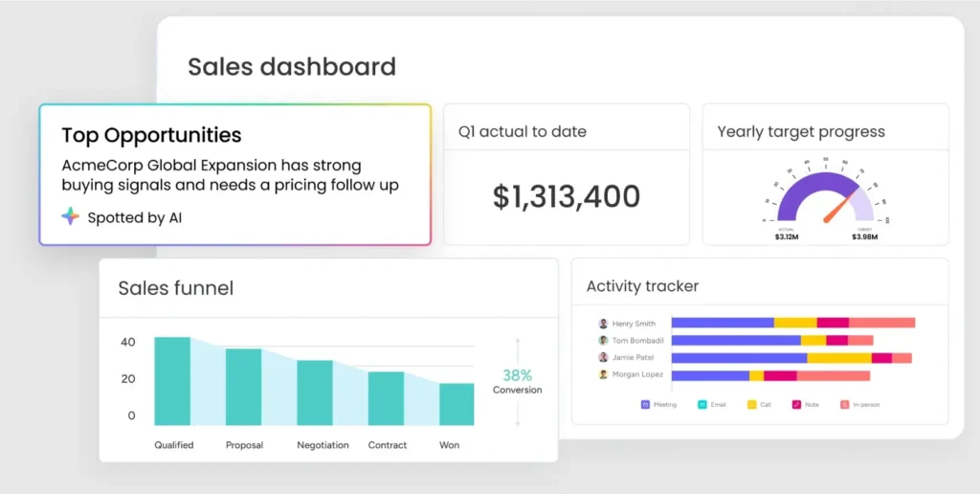Click Henry Smith's yellow Call segment
Viewport: 980px width, 494px height.
coord(795,323)
